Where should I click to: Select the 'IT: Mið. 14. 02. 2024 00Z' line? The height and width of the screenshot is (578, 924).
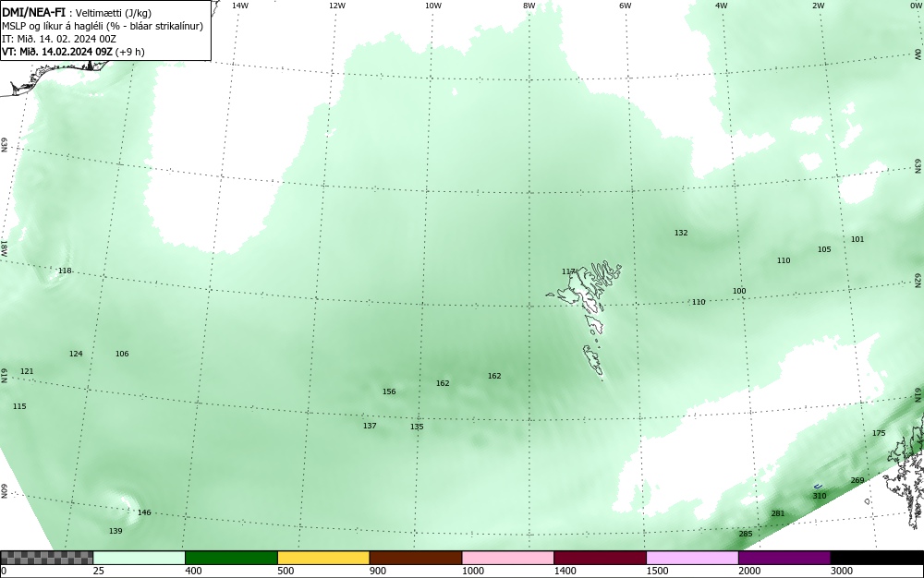(59, 39)
